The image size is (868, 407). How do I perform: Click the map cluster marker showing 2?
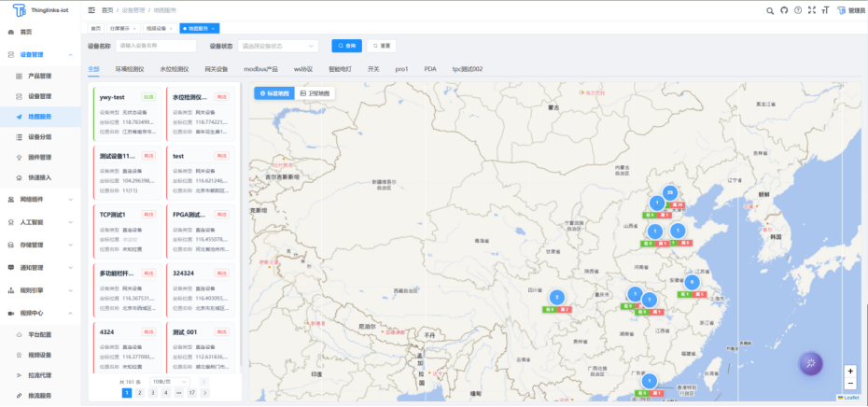[557, 298]
